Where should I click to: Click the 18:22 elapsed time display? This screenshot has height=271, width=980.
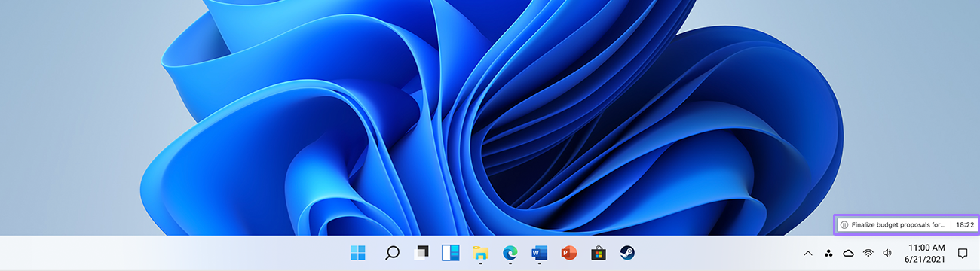(x=965, y=225)
